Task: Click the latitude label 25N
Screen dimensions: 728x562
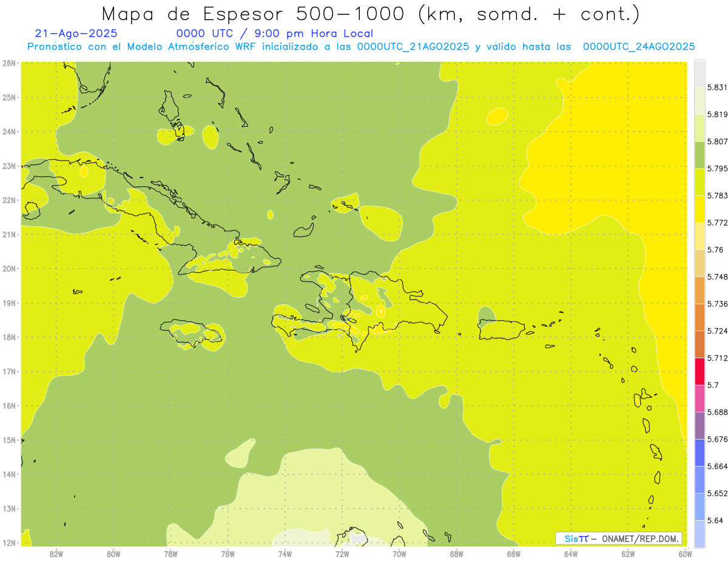Action: point(9,97)
